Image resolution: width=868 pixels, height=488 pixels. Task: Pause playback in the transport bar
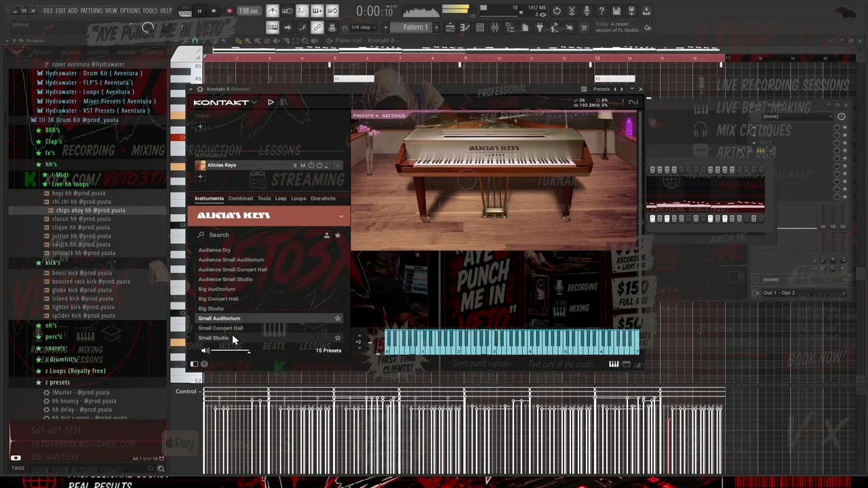point(199,11)
